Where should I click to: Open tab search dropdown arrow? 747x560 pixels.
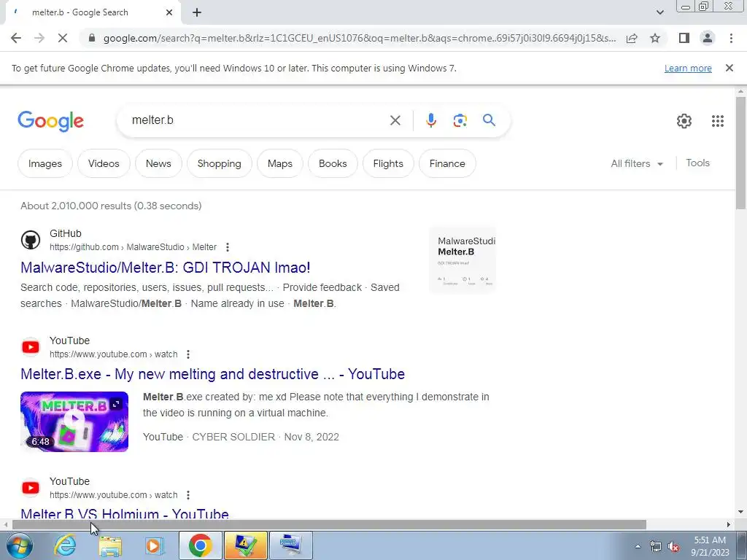click(659, 12)
